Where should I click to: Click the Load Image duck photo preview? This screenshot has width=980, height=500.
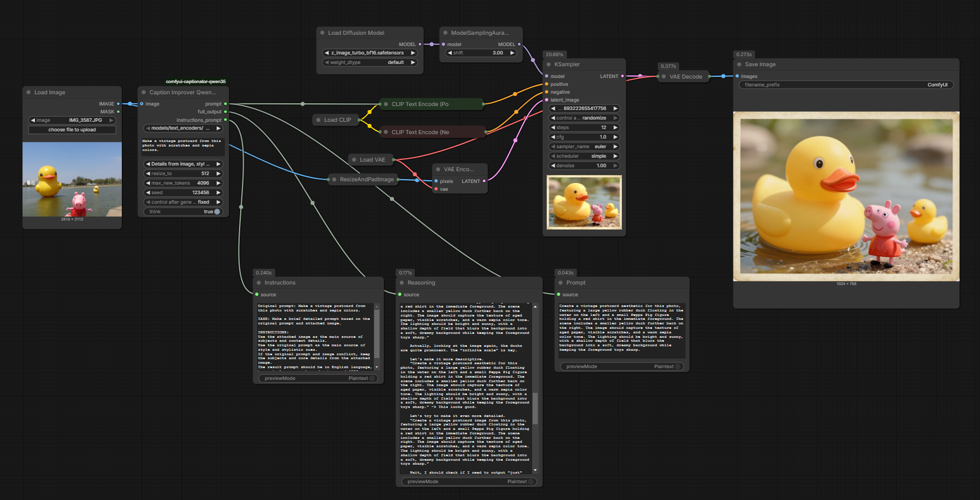(72, 179)
